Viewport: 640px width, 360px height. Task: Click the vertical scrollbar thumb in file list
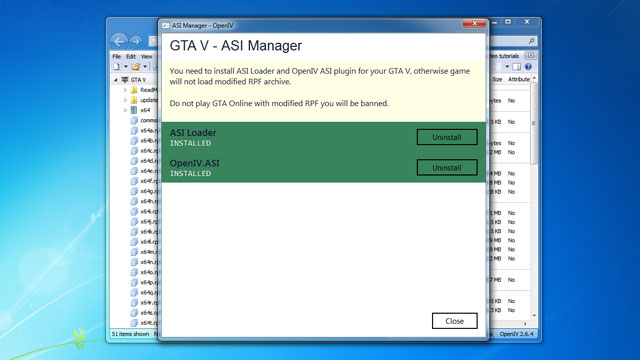tap(534, 123)
